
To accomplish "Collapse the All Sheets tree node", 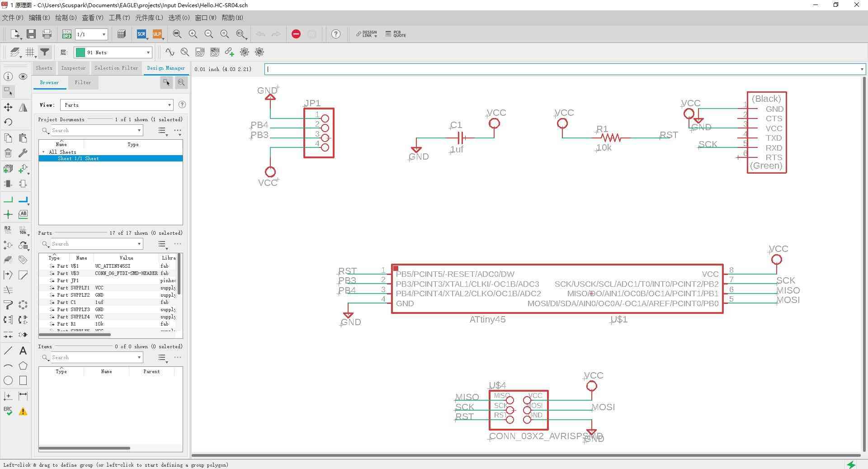I will point(44,152).
